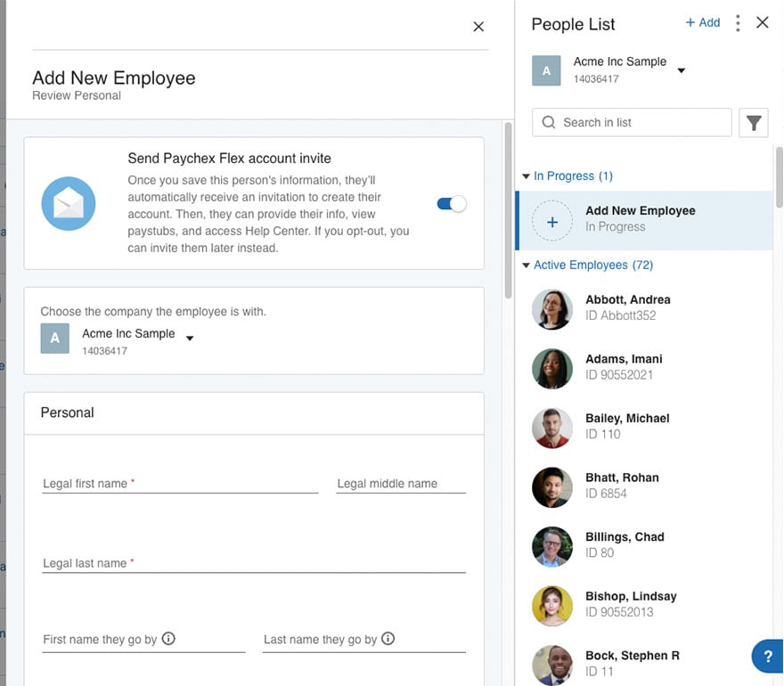Click ID Abbott352 text
The height and width of the screenshot is (686, 784).
(x=620, y=315)
